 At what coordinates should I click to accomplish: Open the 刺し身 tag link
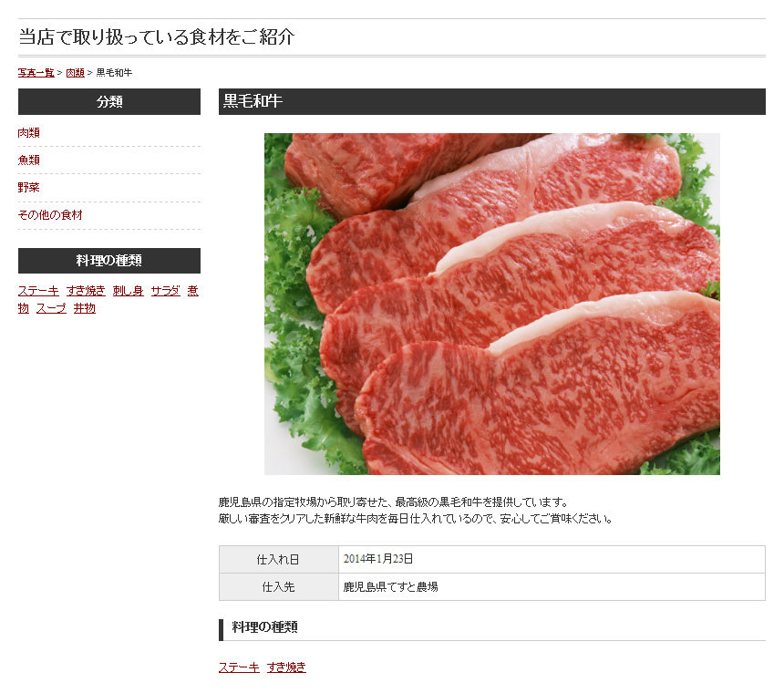pyautogui.click(x=128, y=291)
